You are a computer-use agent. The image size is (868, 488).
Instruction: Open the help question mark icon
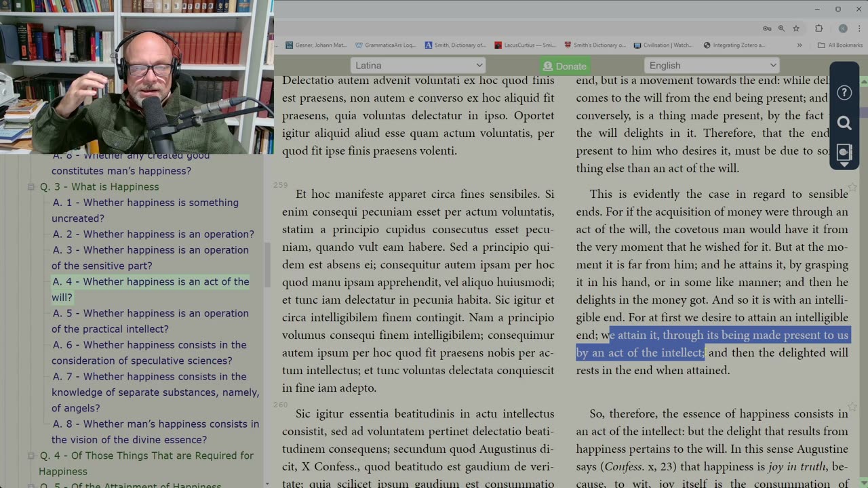pos(844,92)
